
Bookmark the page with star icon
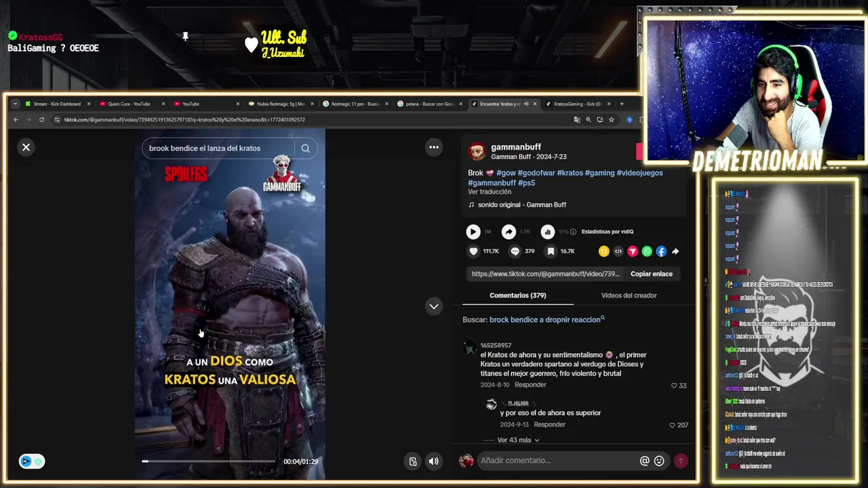pyautogui.click(x=611, y=120)
